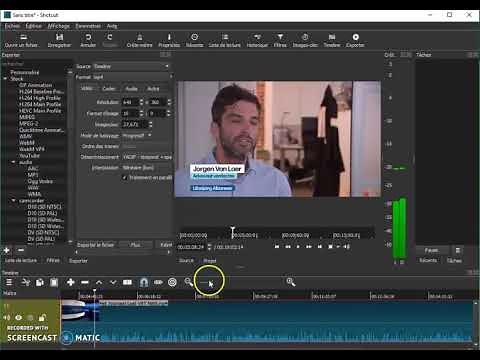The height and width of the screenshot is (360, 480).
Task: Open the Tâches panel menu icon
Action: (x=458, y=250)
